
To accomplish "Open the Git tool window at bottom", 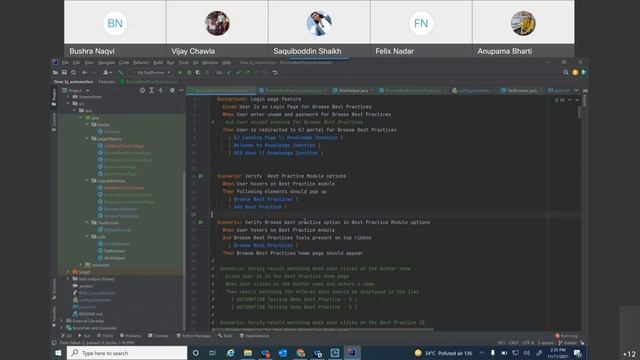I will tap(66, 336).
